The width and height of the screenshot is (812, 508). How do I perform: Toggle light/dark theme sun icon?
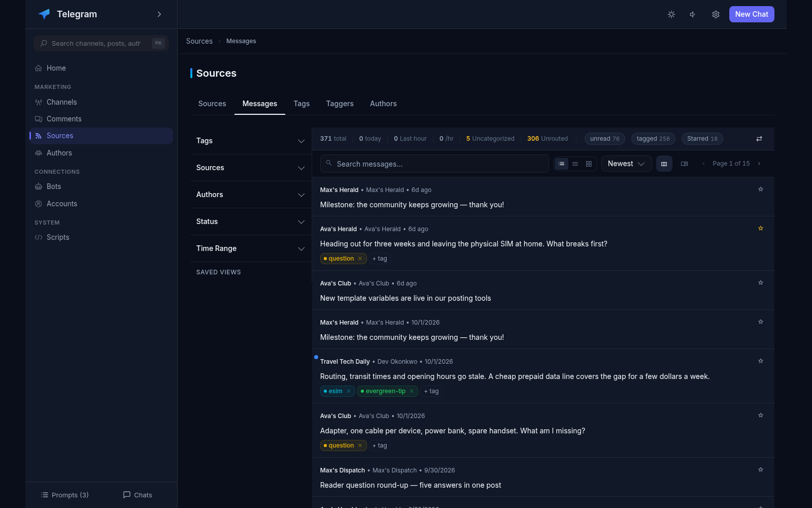pyautogui.click(x=671, y=14)
